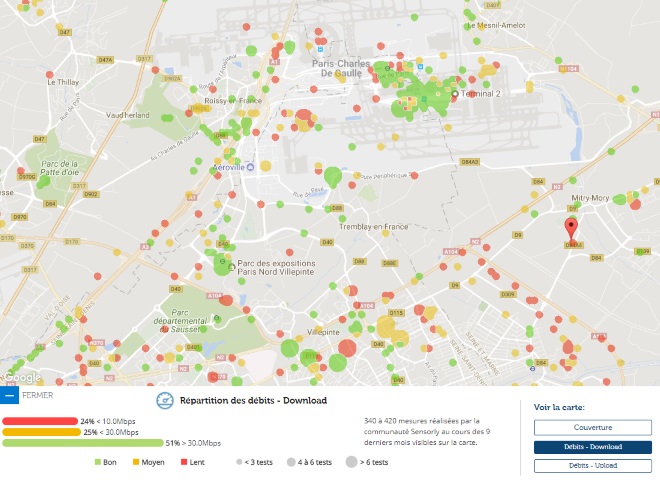
Task: Click the FERMER label to close panel
Action: (38, 395)
